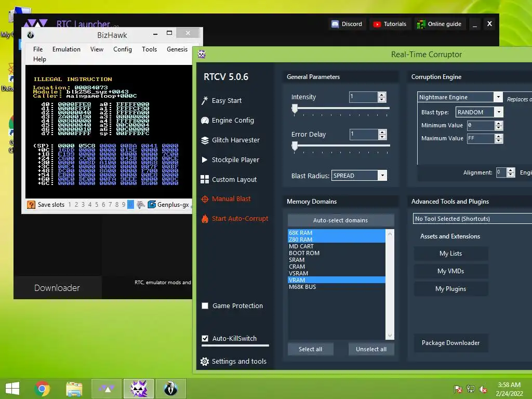Open Engine Config gauge icon
The width and height of the screenshot is (532, 399).
(205, 121)
